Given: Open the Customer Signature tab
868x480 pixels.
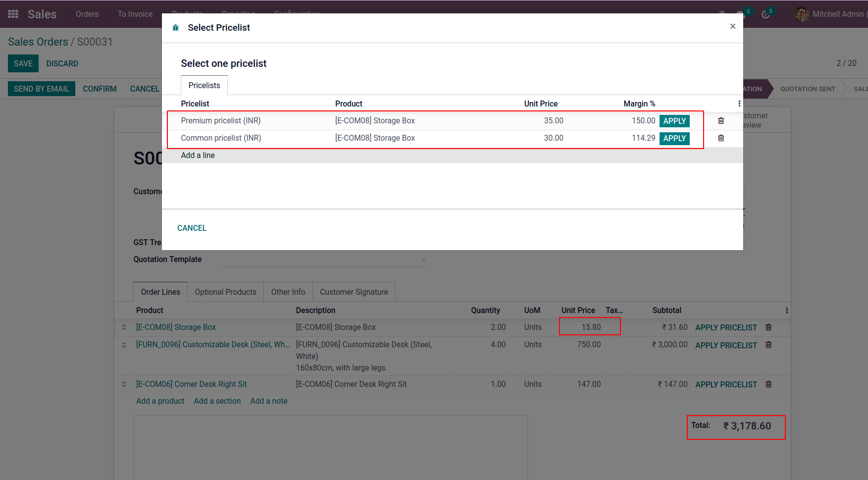Looking at the screenshot, I should pos(354,292).
